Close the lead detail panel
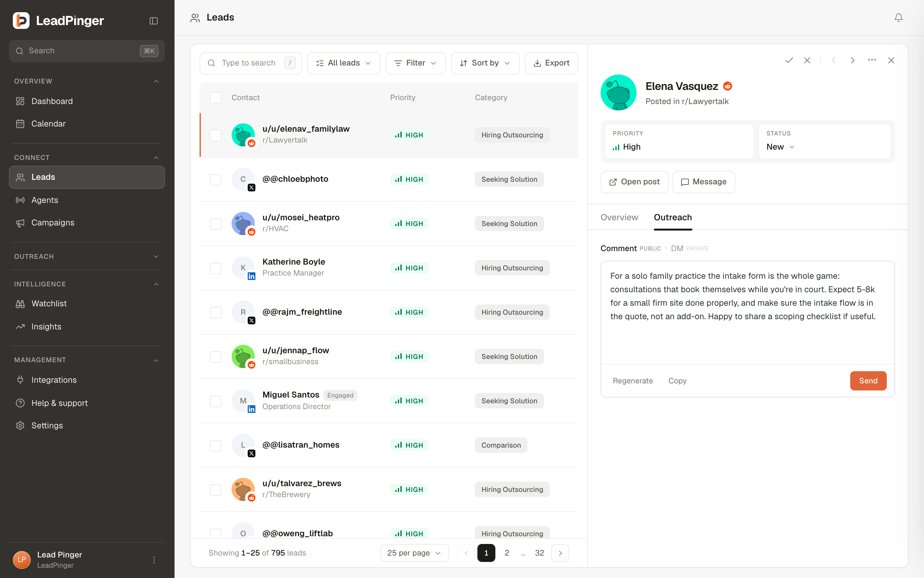This screenshot has width=924, height=578. 891,60
